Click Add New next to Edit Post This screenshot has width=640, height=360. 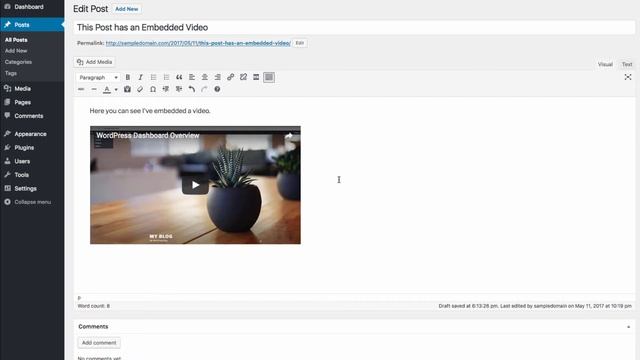coord(127,9)
